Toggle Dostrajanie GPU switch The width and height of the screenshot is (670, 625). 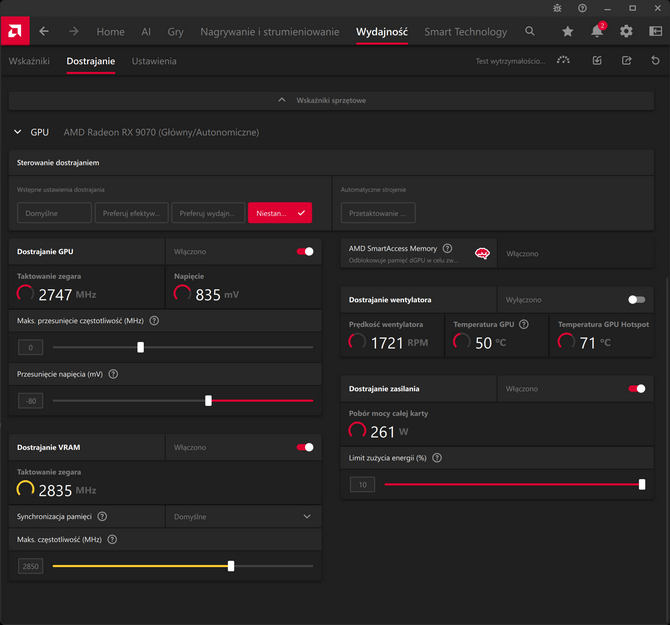pos(305,251)
